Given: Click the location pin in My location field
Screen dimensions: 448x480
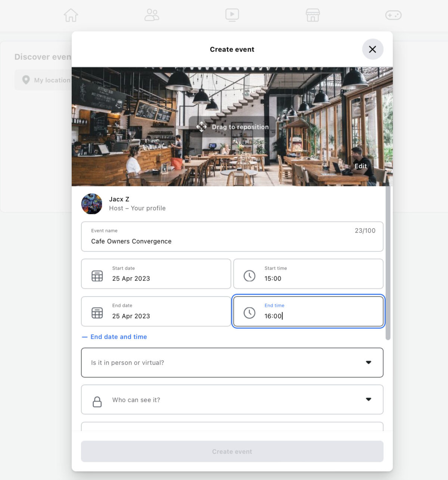Looking at the screenshot, I should click(x=25, y=80).
